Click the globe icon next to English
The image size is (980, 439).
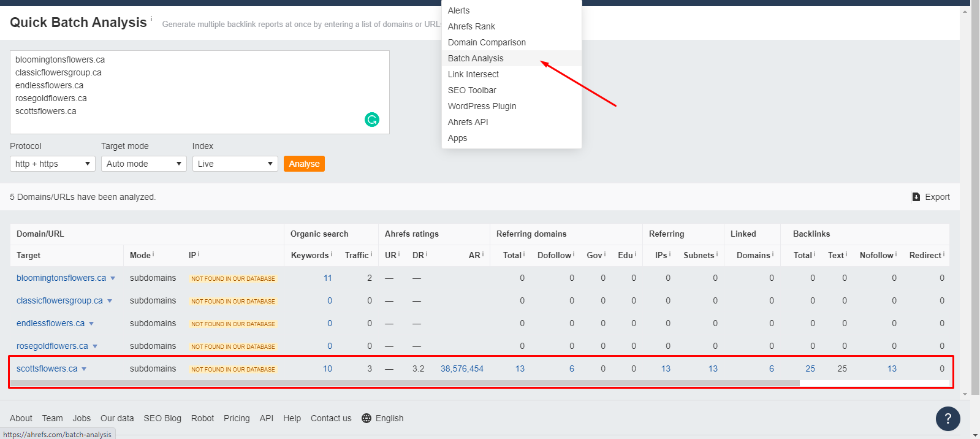click(x=367, y=418)
